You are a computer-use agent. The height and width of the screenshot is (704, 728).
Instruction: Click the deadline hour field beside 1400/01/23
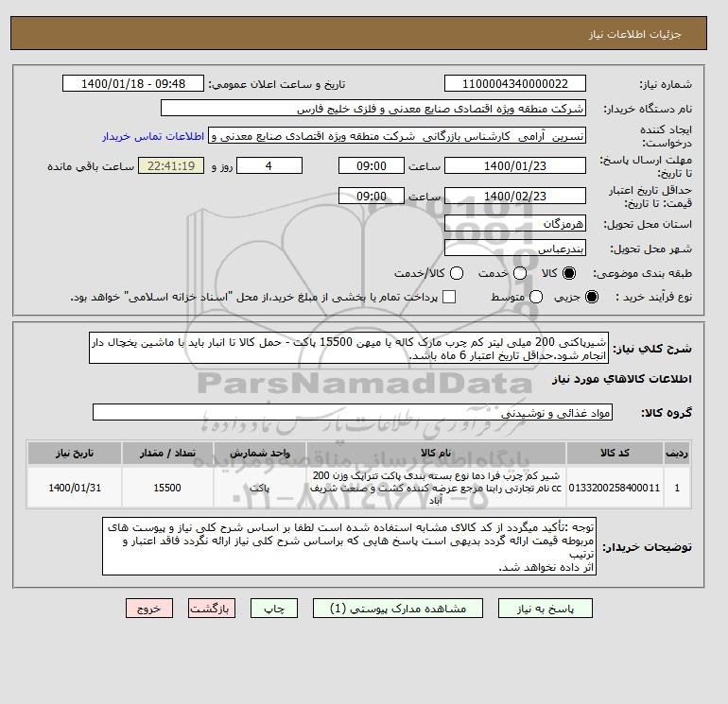[x=372, y=165]
